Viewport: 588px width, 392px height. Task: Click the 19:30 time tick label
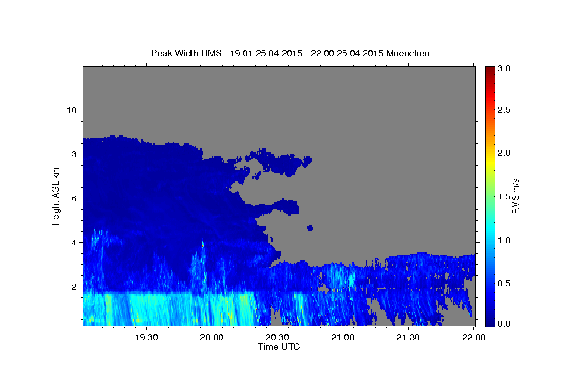point(146,337)
